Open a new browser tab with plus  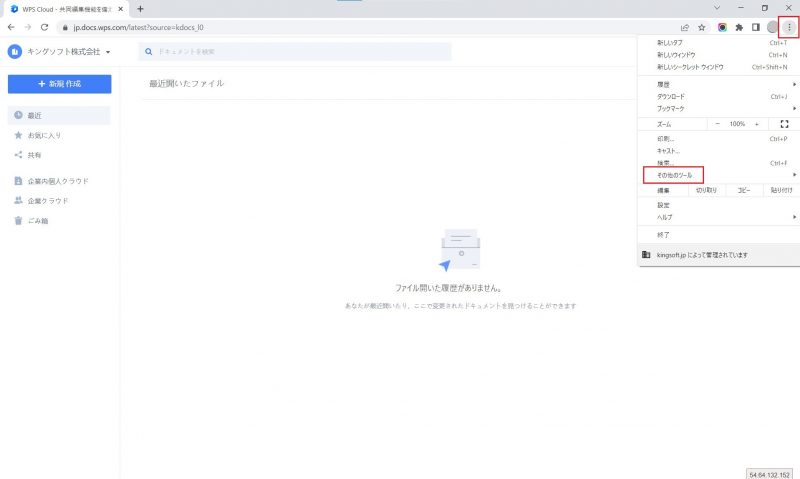pyautogui.click(x=140, y=8)
